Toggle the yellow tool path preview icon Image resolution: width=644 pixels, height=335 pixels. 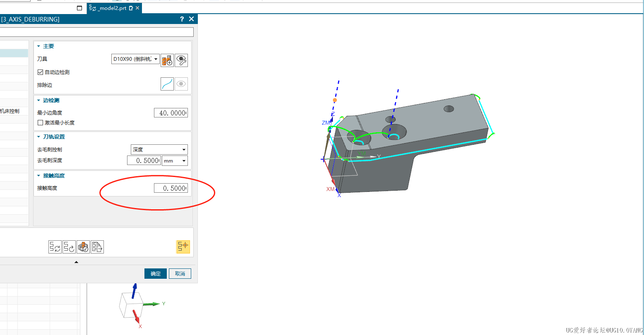point(183,246)
